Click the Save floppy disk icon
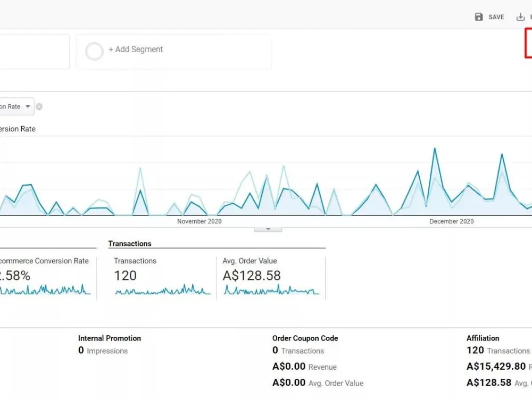 click(479, 17)
